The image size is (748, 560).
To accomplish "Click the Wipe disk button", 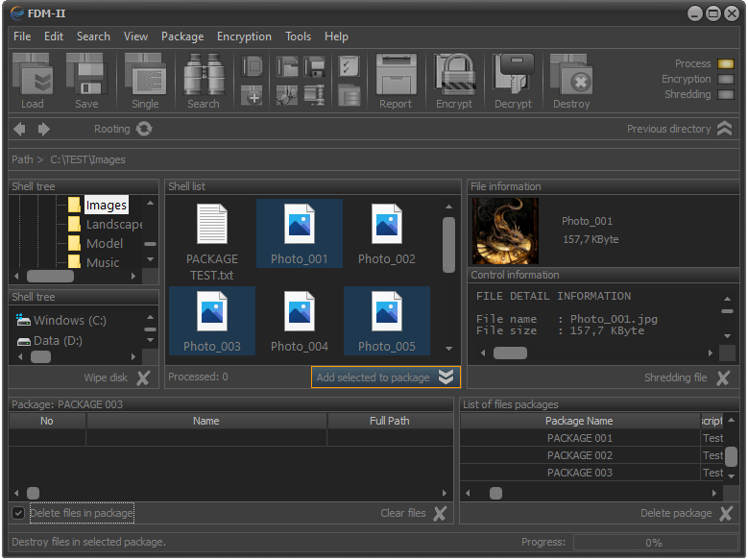I will click(117, 378).
